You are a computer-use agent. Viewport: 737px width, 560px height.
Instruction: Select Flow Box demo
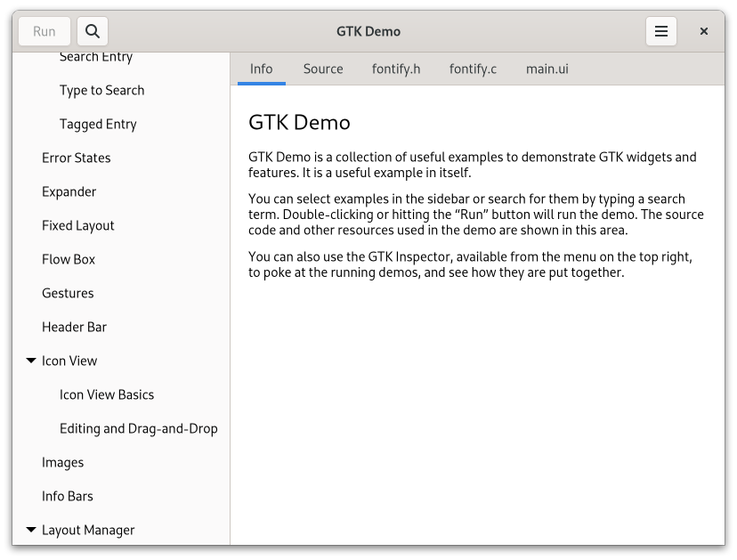(121, 259)
